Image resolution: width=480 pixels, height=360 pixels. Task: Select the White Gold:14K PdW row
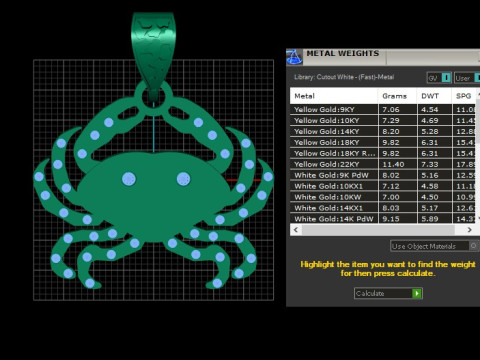tap(383, 219)
